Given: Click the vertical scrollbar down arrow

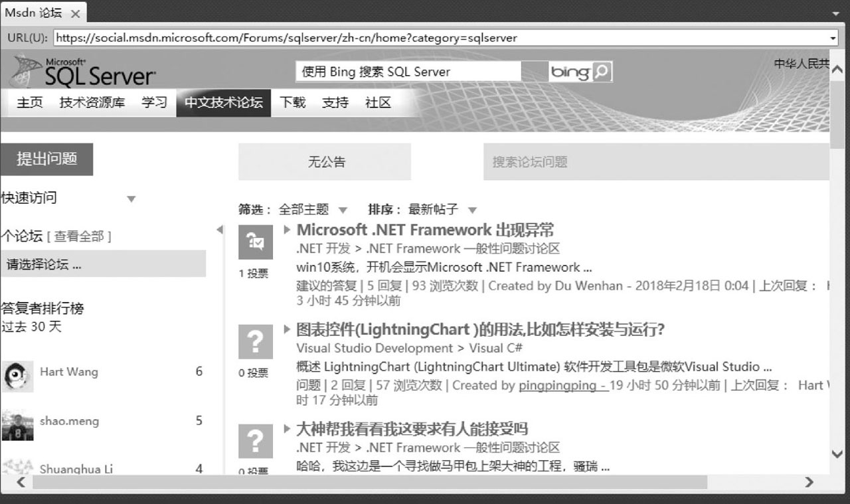Looking at the screenshot, I should pos(838,454).
